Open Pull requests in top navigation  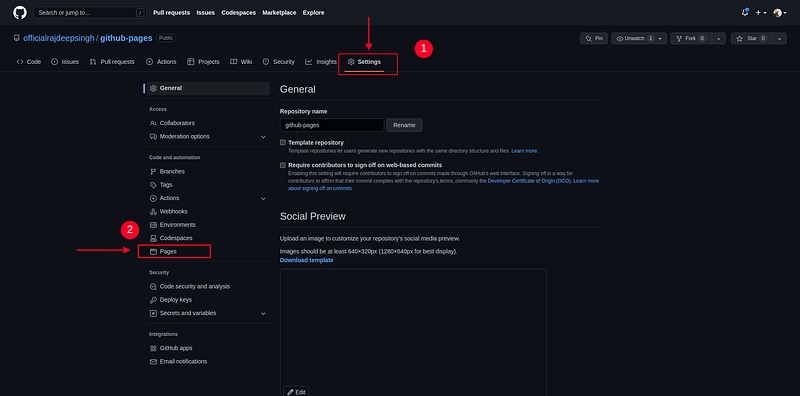coord(171,13)
